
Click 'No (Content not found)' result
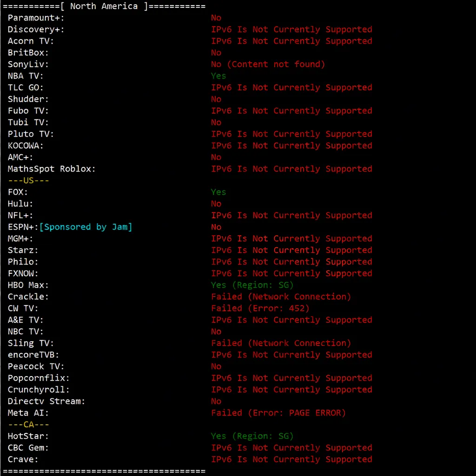pos(268,64)
